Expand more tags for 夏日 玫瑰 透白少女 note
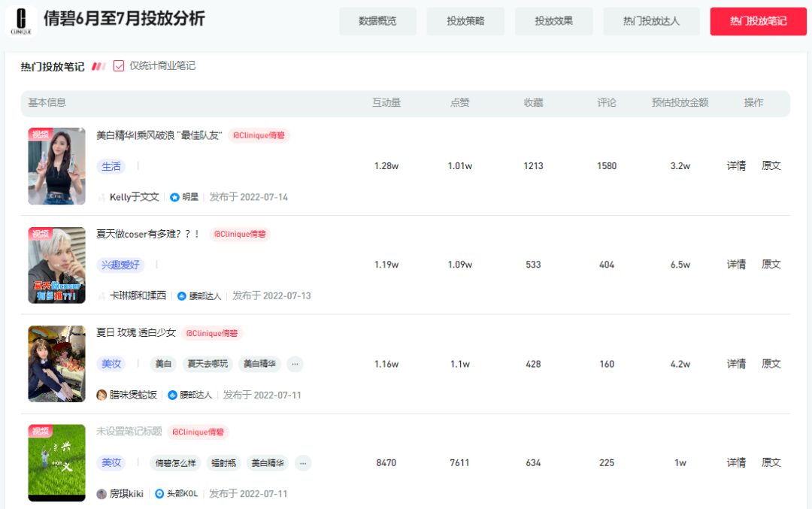This screenshot has width=812, height=509. [x=295, y=364]
